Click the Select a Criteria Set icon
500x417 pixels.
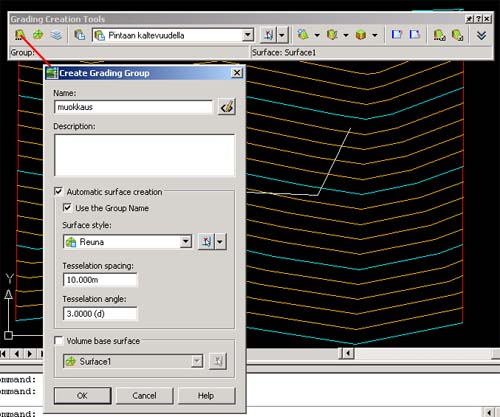pyautogui.click(x=79, y=35)
